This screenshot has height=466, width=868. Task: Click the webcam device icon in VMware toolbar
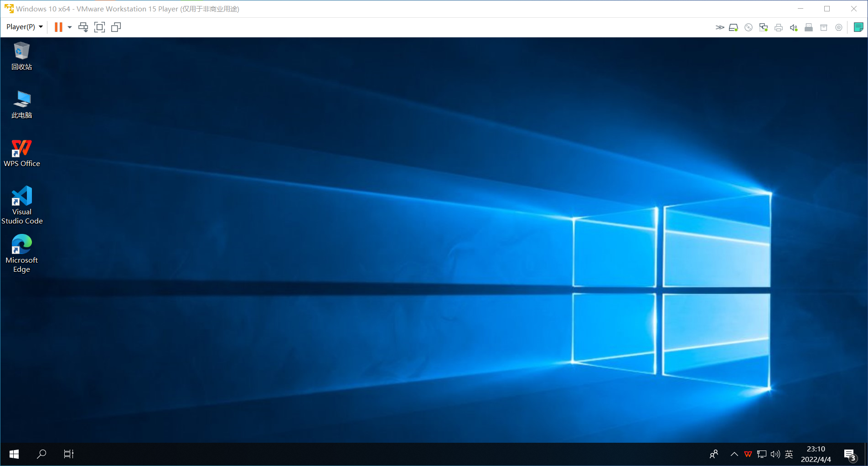point(839,27)
